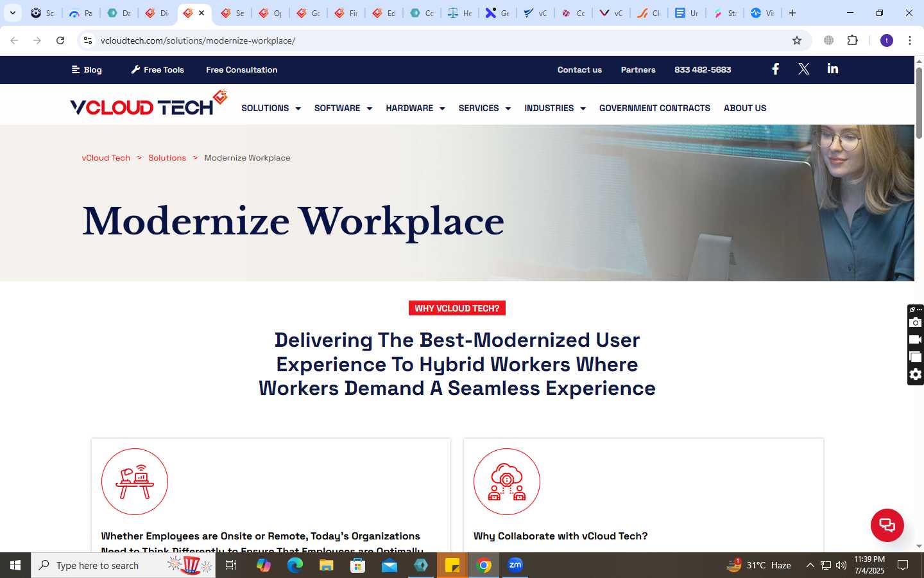Open GOVERNMENT CONTRACTS menu item

point(654,108)
